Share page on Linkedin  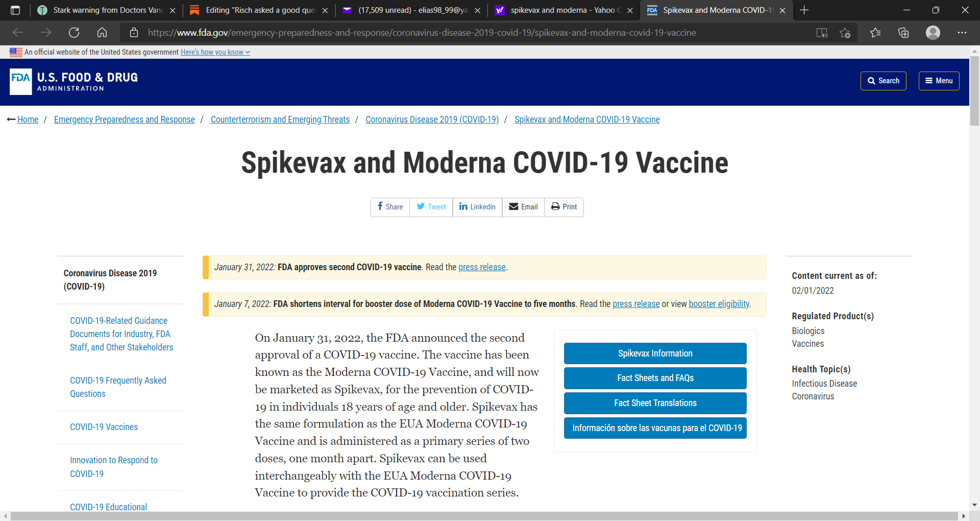click(x=477, y=207)
